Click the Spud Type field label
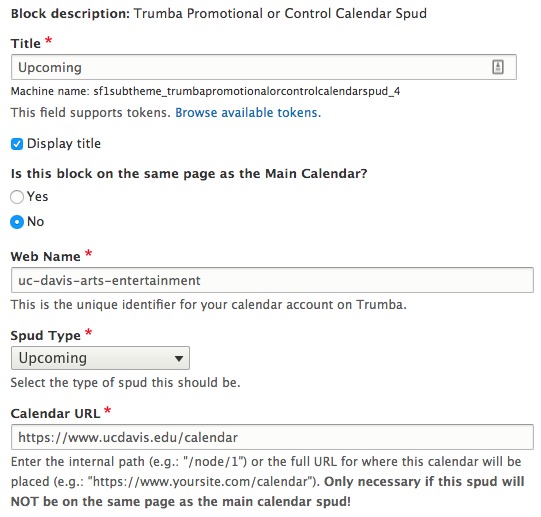The height and width of the screenshot is (517, 541). [x=46, y=335]
